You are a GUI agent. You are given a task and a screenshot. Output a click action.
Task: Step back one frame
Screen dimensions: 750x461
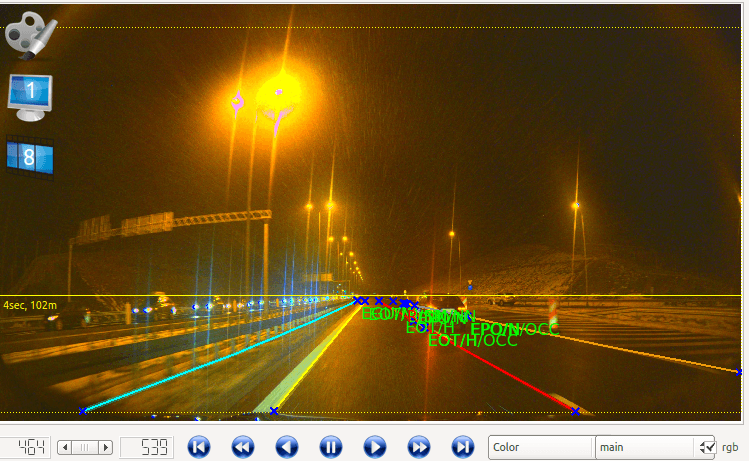pyautogui.click(x=287, y=447)
